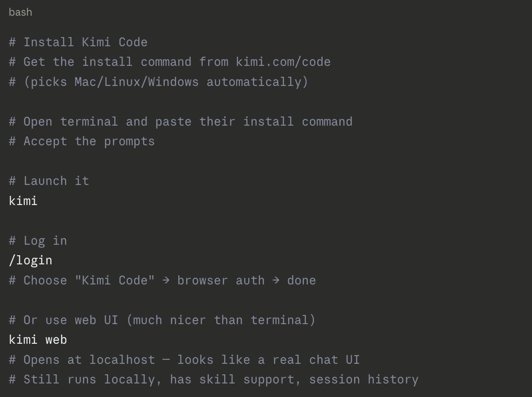Screen dimensions: 532x397
Task: Click the "# Log in" comment
Action: pos(38,240)
